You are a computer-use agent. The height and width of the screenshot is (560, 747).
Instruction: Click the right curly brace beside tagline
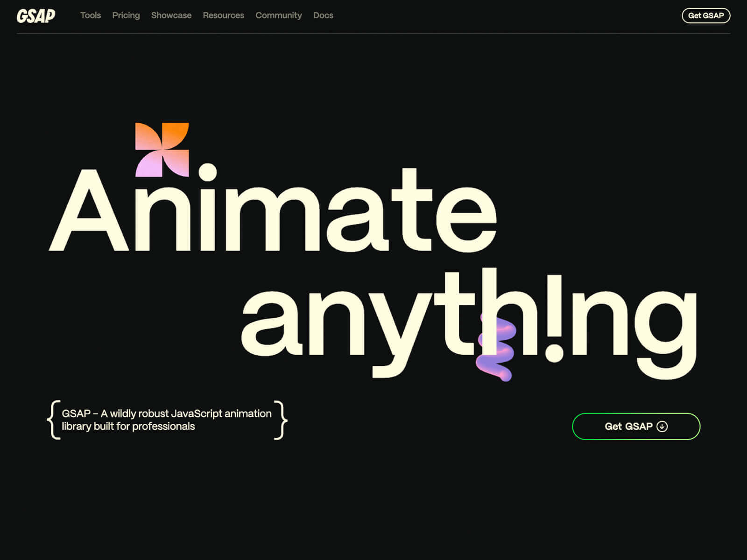(x=280, y=420)
